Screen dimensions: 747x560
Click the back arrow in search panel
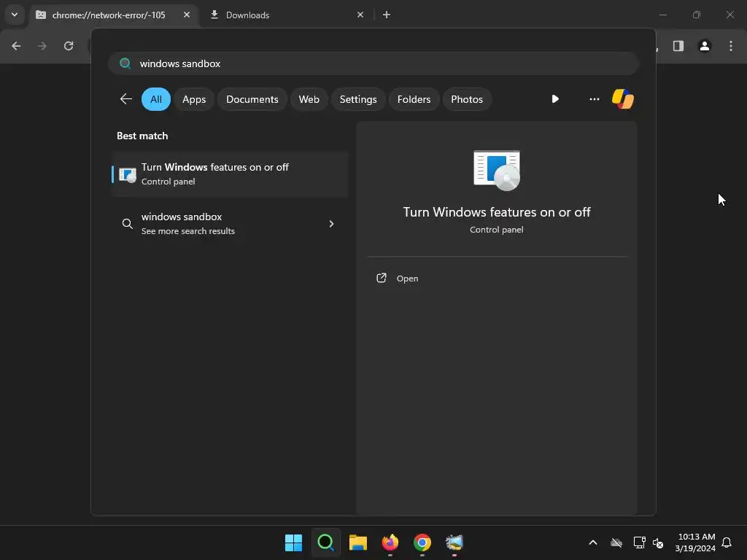[x=125, y=99]
